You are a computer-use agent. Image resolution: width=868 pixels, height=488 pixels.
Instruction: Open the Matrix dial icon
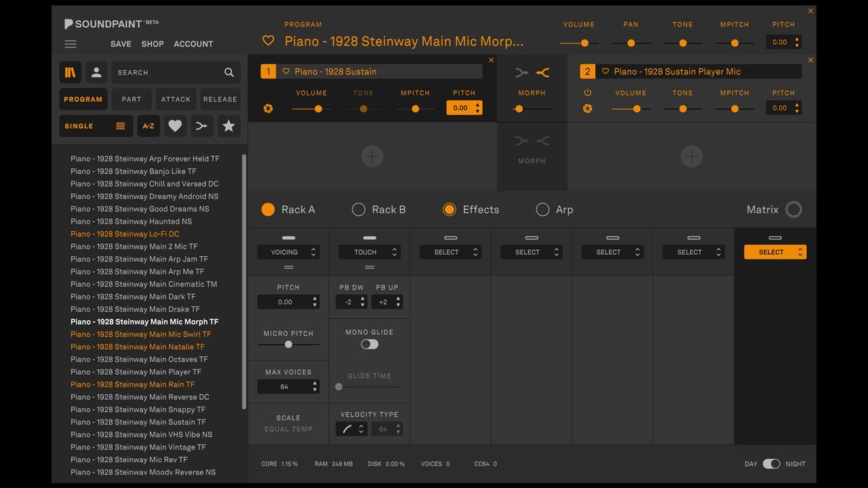coord(793,209)
